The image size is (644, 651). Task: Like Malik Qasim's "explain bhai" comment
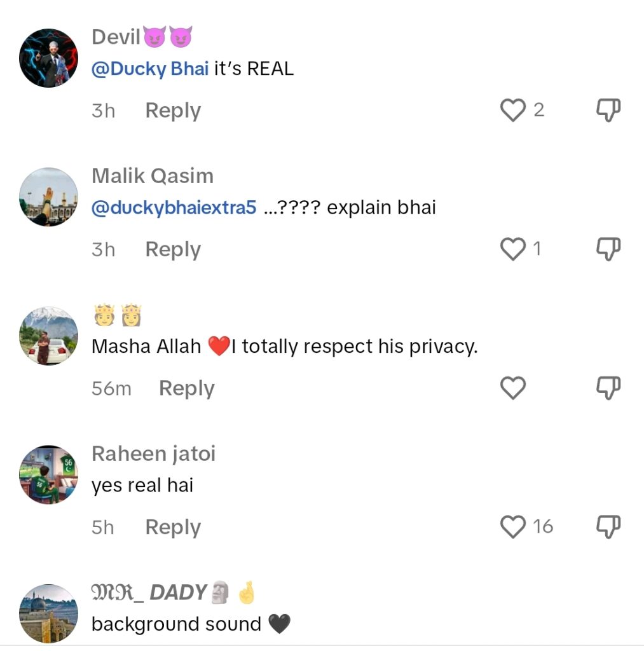(x=512, y=249)
